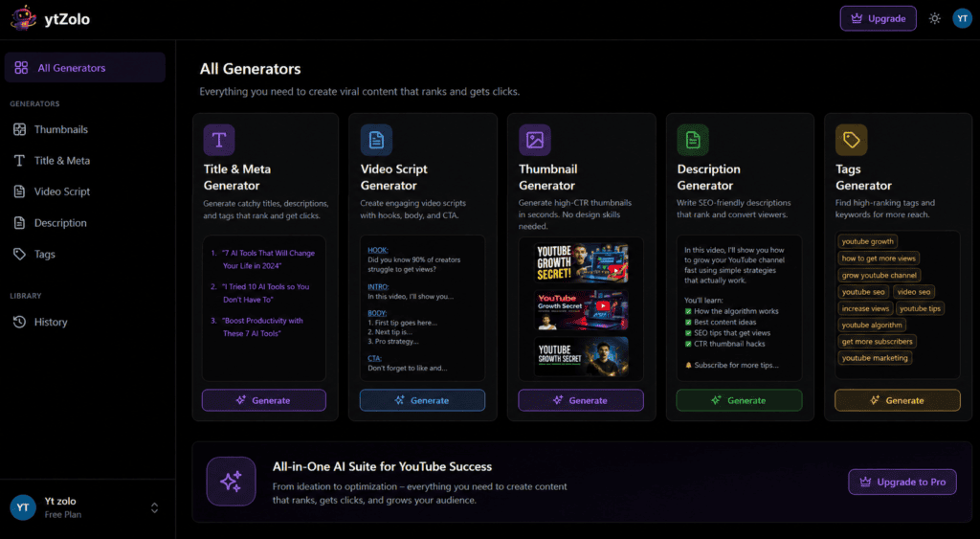Click the History clock icon
The image size is (980, 539).
click(x=19, y=322)
